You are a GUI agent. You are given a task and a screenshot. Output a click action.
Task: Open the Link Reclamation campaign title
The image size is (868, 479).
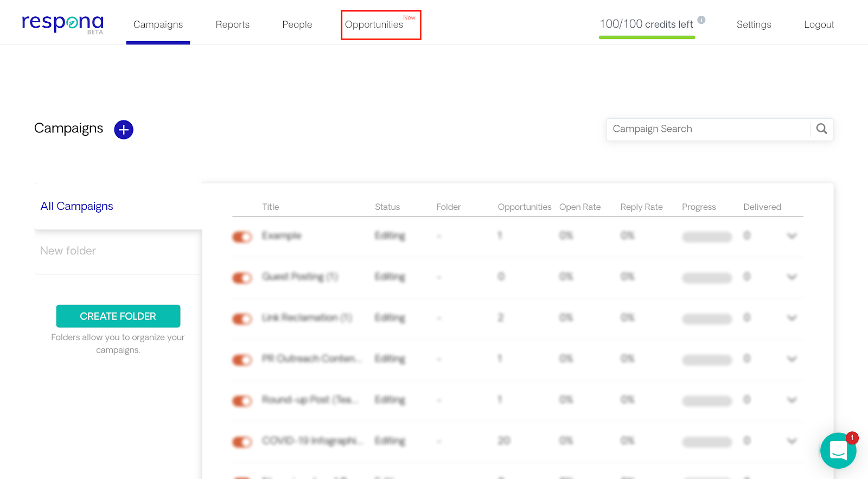[307, 317]
